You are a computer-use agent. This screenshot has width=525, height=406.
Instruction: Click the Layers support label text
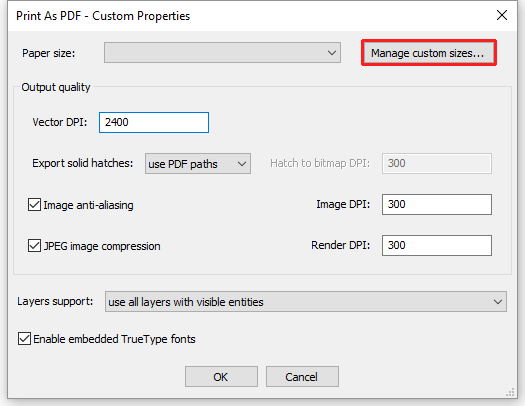coord(55,301)
